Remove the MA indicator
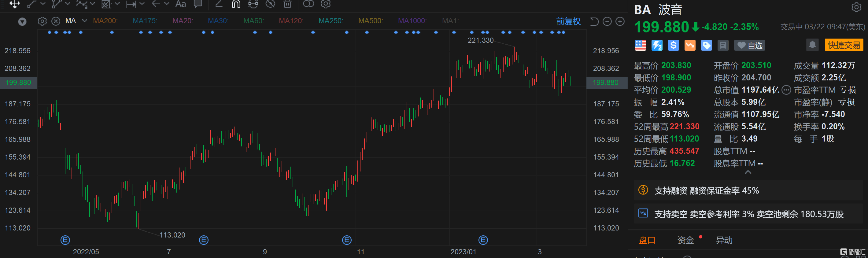Viewport: 868px width, 258px height. click(x=56, y=21)
